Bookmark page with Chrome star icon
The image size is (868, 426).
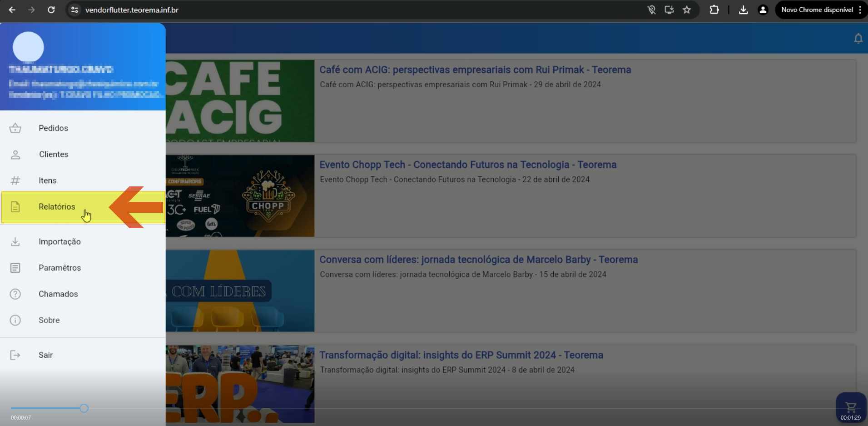click(x=687, y=10)
